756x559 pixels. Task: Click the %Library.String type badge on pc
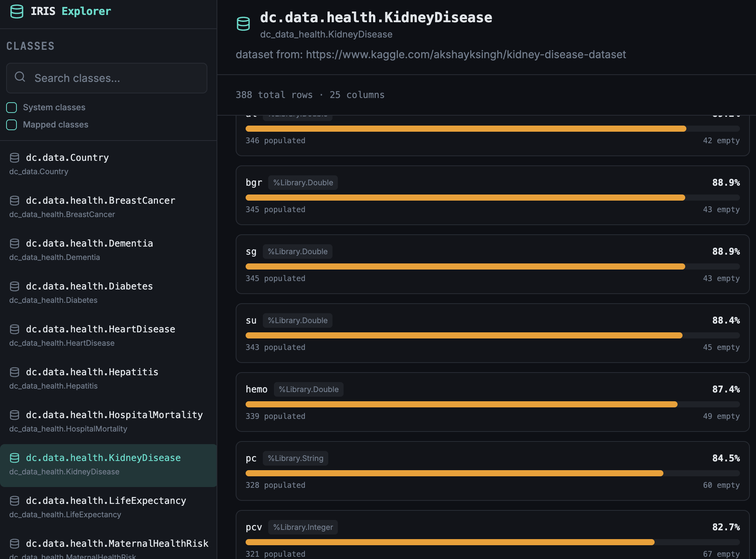click(x=295, y=458)
